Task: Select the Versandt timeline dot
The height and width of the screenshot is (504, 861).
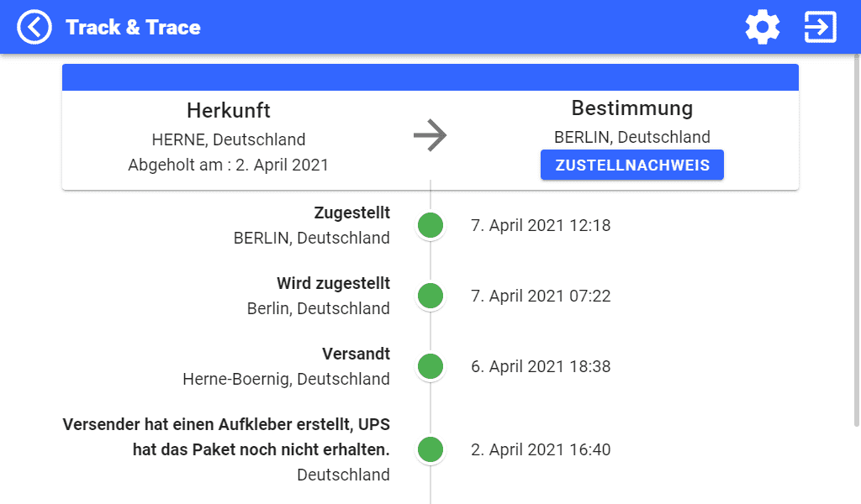Action: [430, 366]
